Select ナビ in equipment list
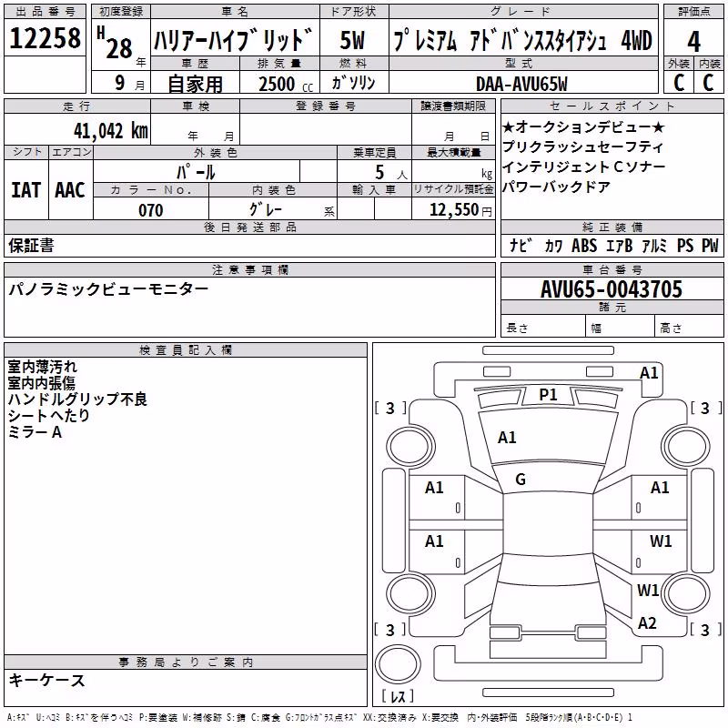The width and height of the screenshot is (728, 728). coord(521,245)
